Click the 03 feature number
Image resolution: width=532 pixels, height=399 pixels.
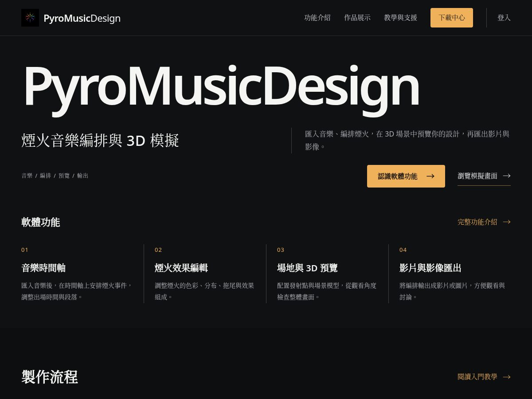[x=281, y=250]
